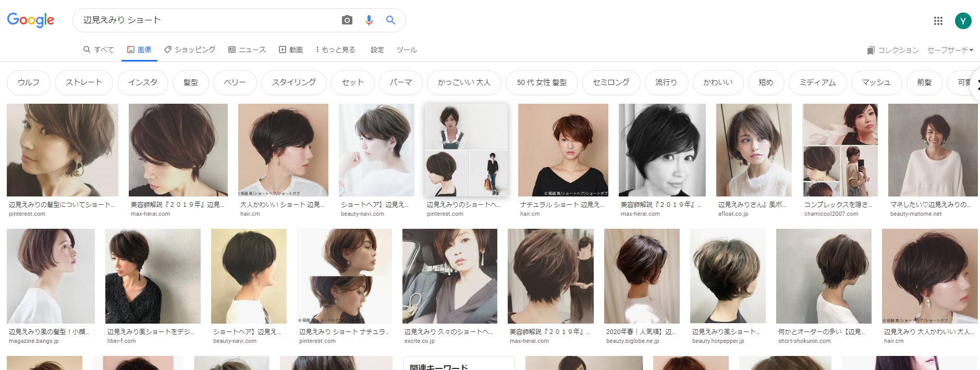The width and height of the screenshot is (980, 370).
Task: Switch to すべて tab
Action: [x=99, y=50]
